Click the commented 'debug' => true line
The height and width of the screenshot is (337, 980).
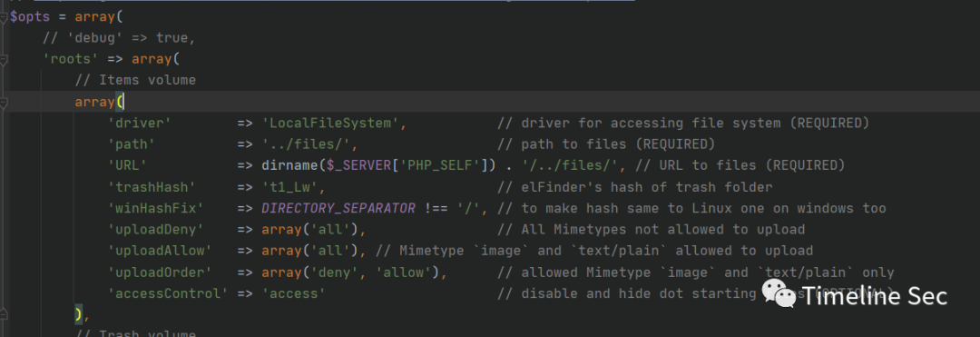click(x=119, y=38)
